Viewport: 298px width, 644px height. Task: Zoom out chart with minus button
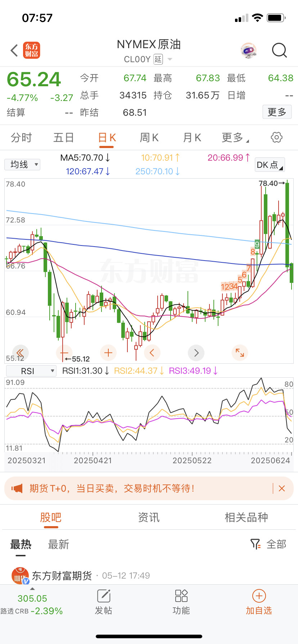pyautogui.click(x=64, y=353)
